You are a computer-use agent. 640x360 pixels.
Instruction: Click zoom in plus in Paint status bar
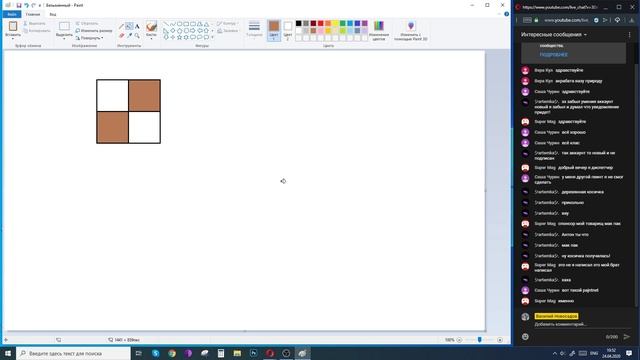pyautogui.click(x=500, y=340)
